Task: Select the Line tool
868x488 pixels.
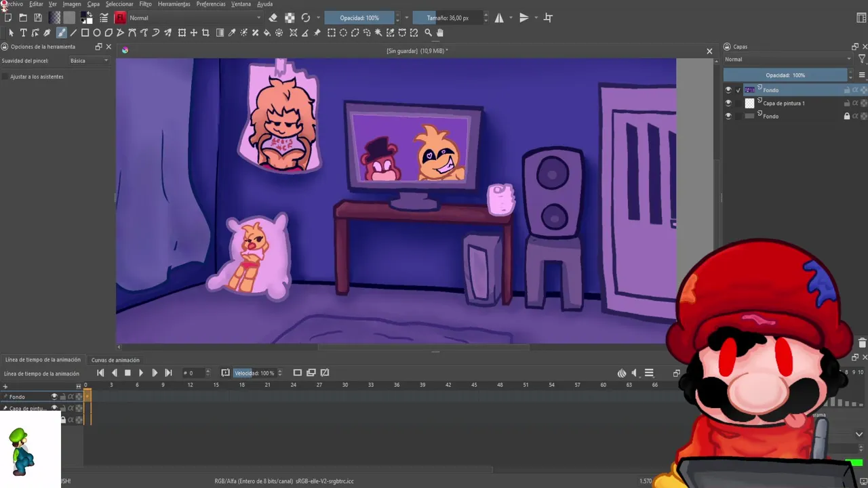Action: click(x=73, y=33)
